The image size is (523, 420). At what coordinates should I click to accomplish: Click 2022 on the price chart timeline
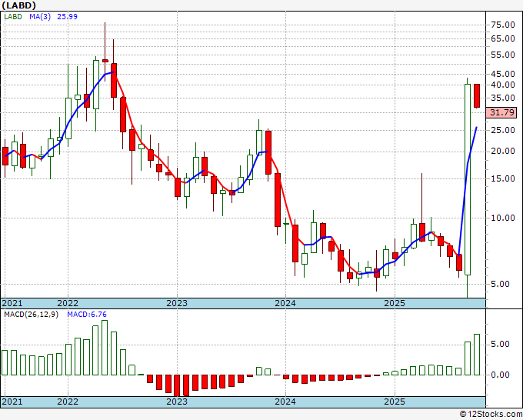click(x=68, y=303)
